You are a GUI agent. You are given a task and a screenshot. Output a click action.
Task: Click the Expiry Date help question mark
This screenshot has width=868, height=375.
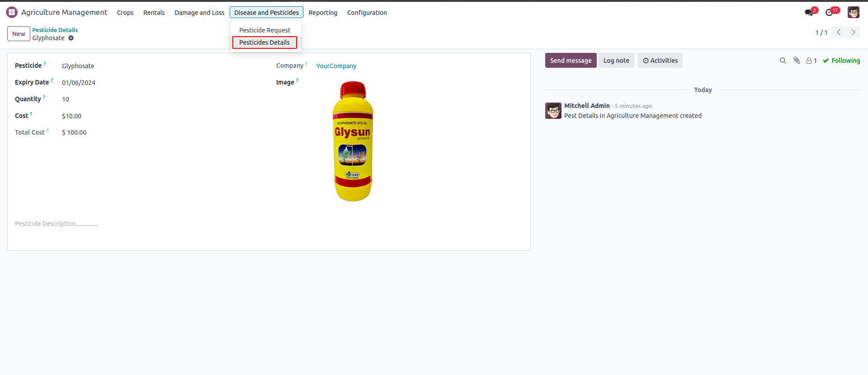point(52,80)
